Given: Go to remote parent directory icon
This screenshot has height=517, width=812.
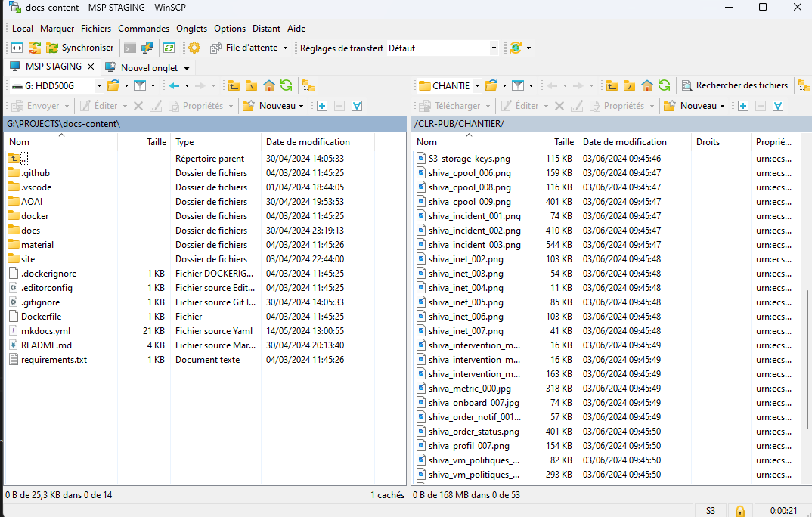Looking at the screenshot, I should pyautogui.click(x=612, y=85).
